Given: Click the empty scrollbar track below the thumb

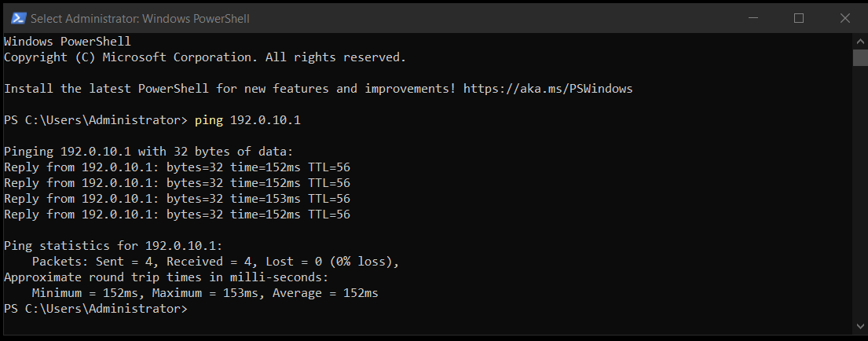Looking at the screenshot, I should coord(860,196).
